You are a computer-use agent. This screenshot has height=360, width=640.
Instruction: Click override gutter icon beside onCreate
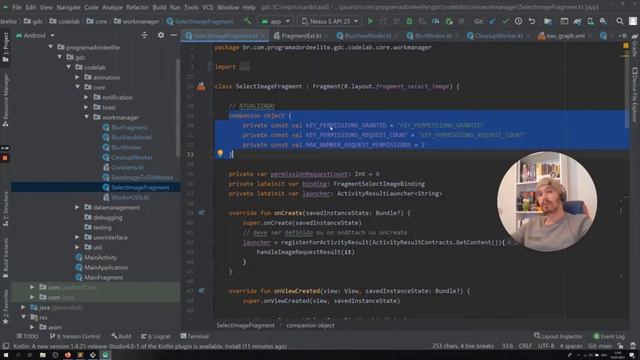(201, 213)
